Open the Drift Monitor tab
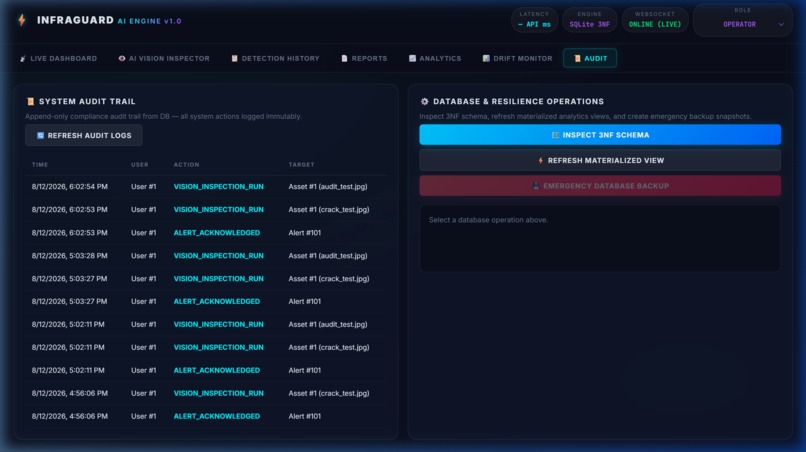The height and width of the screenshot is (452, 806). (x=517, y=59)
